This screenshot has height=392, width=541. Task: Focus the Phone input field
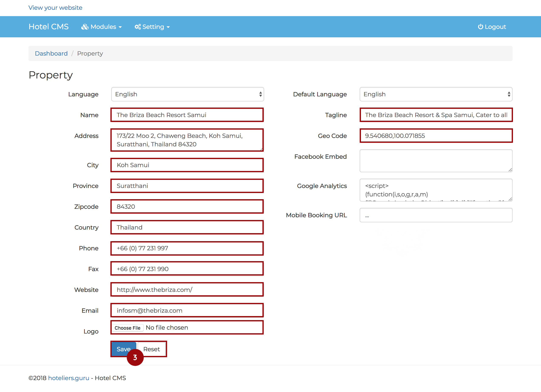pyautogui.click(x=187, y=248)
